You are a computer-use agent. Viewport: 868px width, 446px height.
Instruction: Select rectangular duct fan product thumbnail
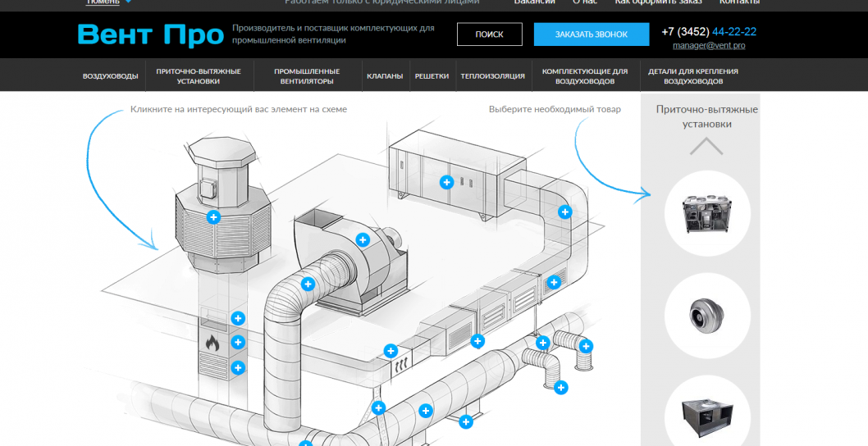[707, 411]
